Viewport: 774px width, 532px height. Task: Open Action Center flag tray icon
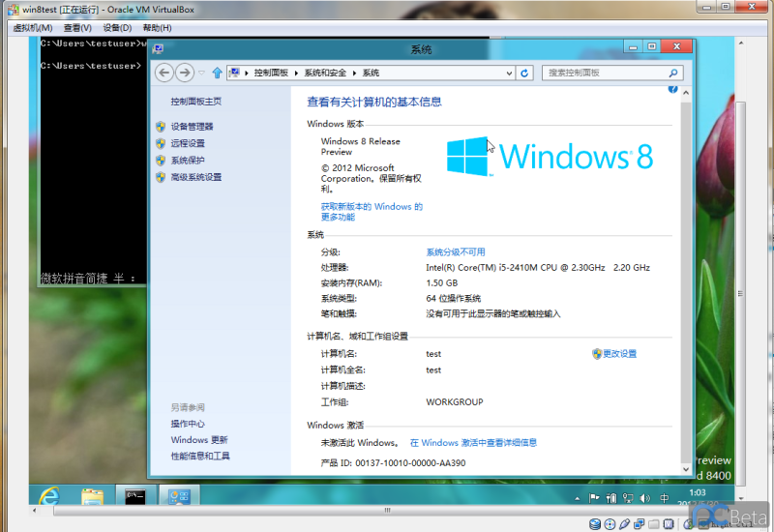point(594,498)
